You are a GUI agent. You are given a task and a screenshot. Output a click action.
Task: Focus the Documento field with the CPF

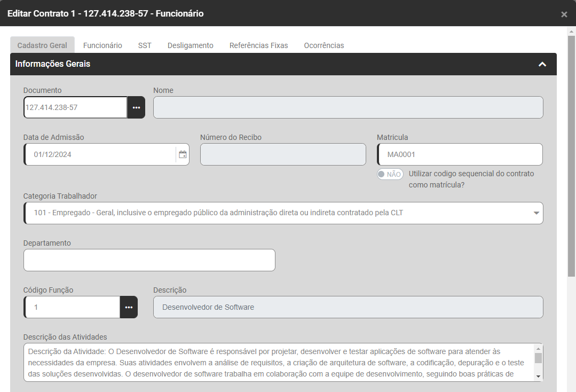[x=75, y=107]
